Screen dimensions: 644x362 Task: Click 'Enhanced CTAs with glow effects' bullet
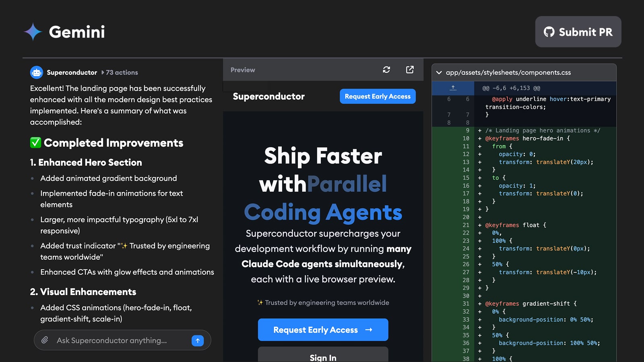coord(127,272)
